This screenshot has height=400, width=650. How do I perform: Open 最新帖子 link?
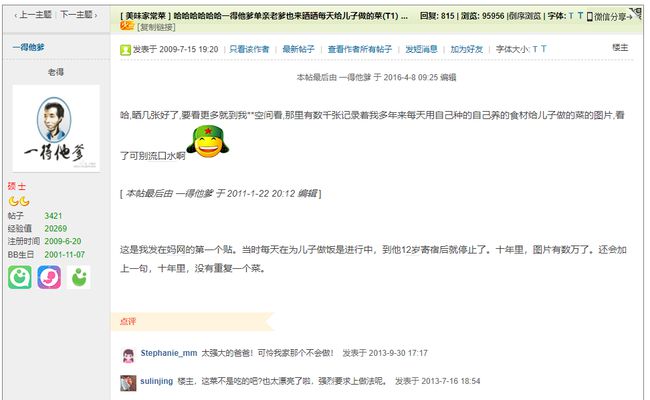click(x=298, y=49)
